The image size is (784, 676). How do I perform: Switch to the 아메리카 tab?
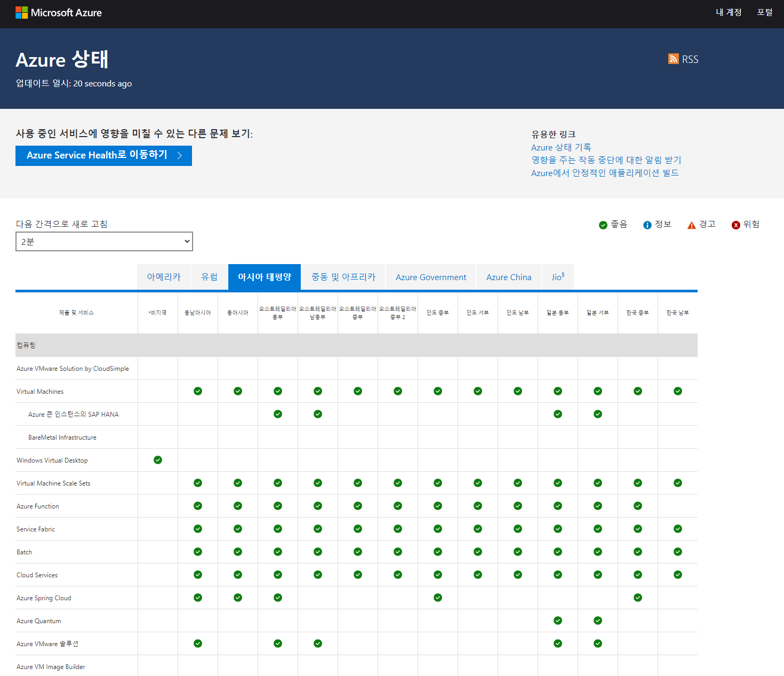coord(164,277)
